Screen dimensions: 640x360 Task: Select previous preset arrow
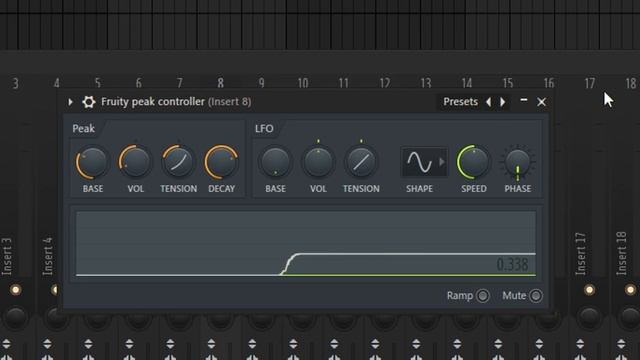tap(489, 102)
